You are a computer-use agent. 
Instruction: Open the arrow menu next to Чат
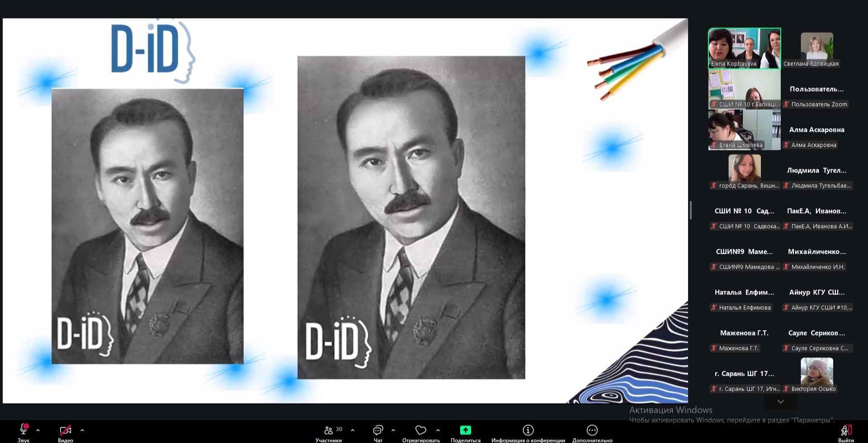(393, 430)
